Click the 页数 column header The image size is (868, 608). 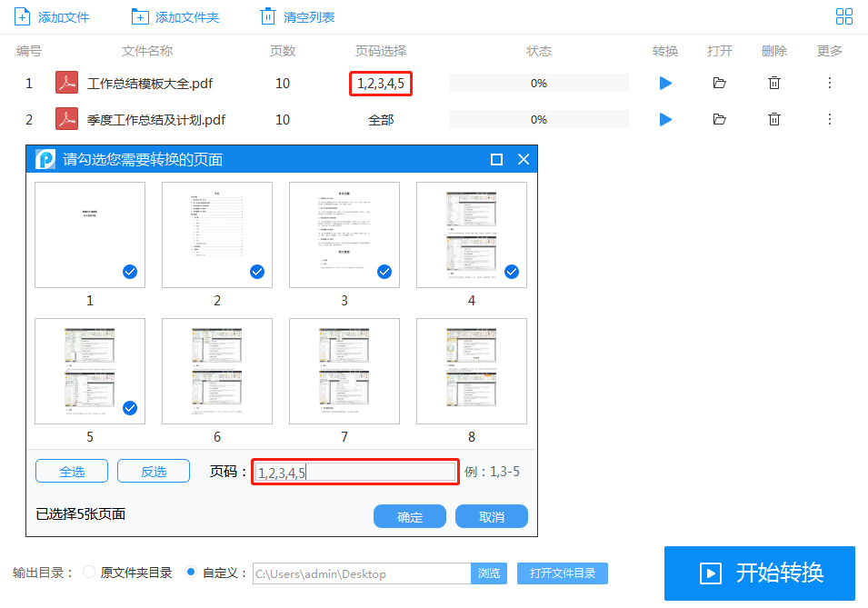(x=283, y=51)
